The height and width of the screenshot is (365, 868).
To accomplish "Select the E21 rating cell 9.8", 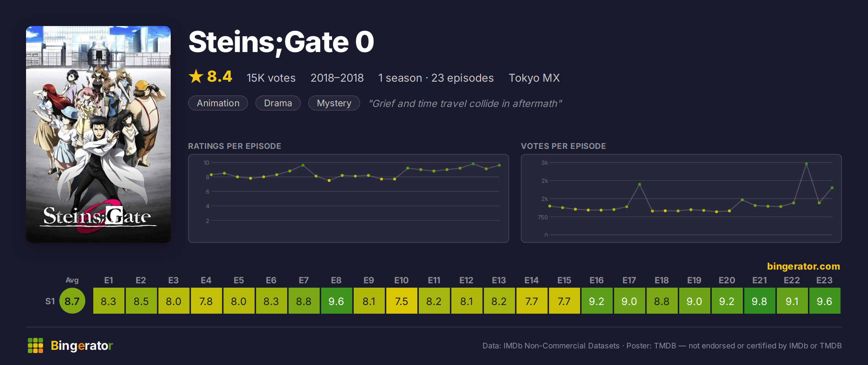I will 759,301.
